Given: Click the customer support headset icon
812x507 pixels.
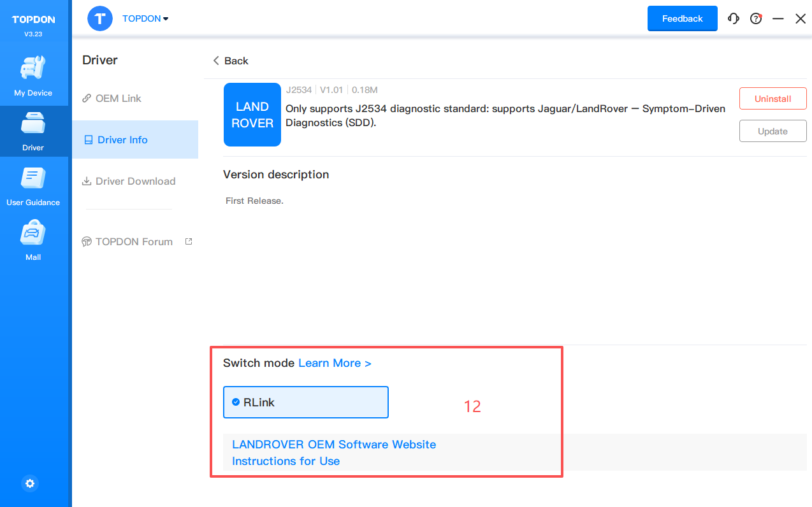Looking at the screenshot, I should click(734, 18).
